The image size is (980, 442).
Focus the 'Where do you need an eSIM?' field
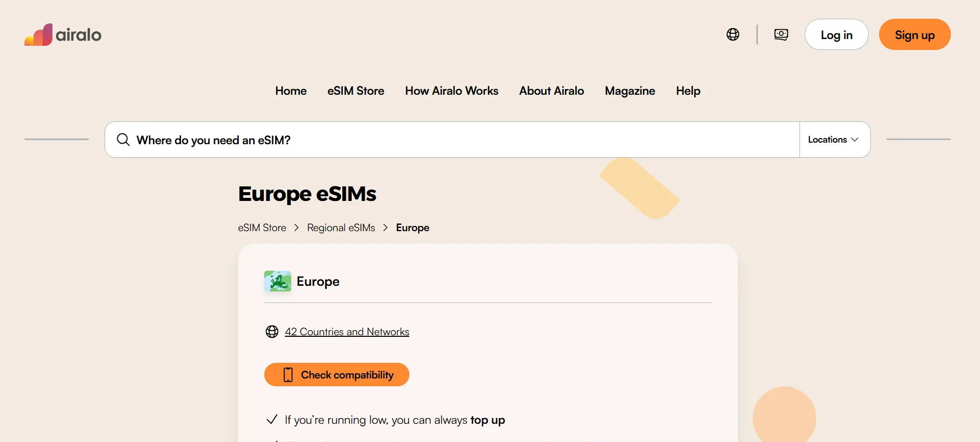(452, 140)
